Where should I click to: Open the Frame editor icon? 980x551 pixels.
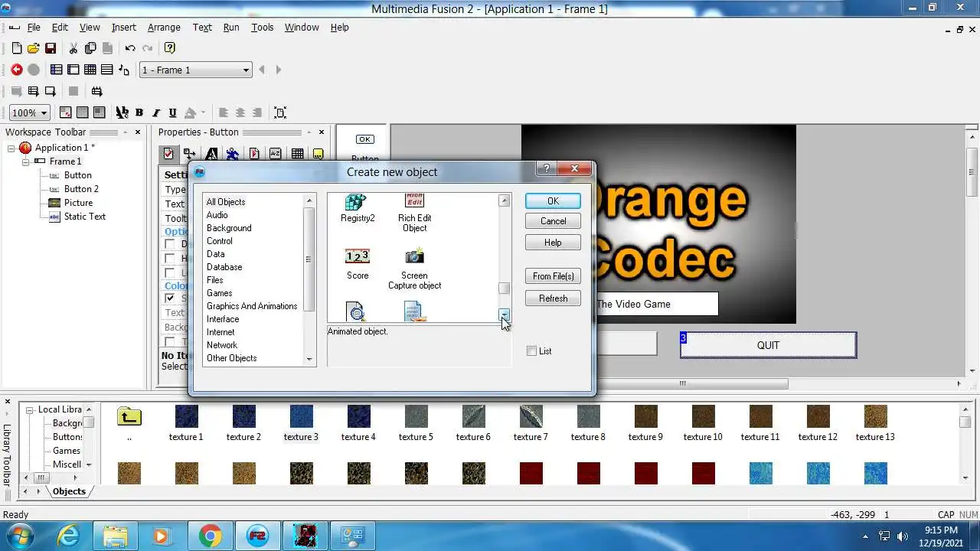(73, 70)
